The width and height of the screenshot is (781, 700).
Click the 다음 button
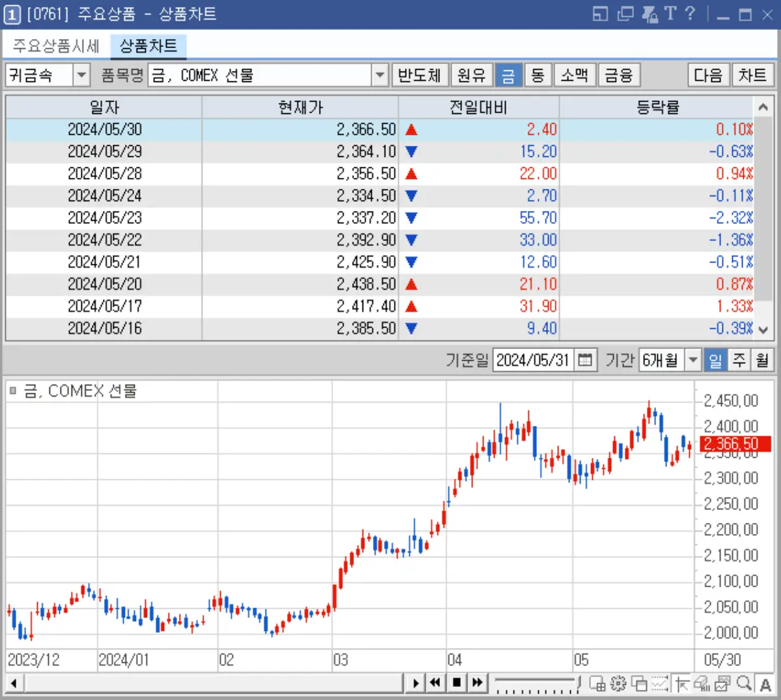(x=708, y=76)
